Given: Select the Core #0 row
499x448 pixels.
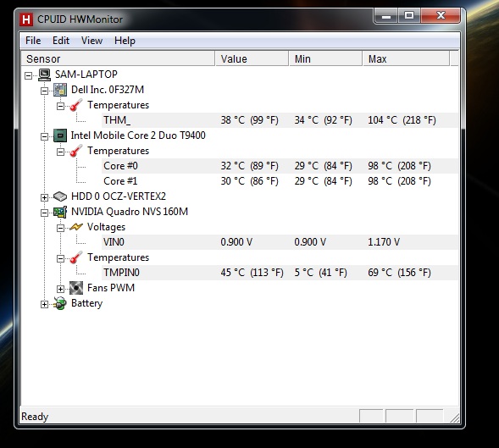Looking at the screenshot, I should click(280, 166).
